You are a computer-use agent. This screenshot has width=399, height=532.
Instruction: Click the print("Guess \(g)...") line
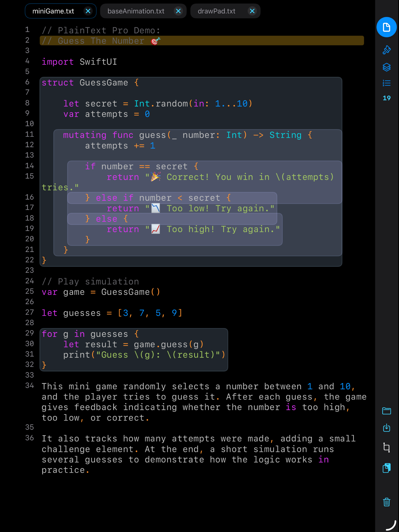tap(144, 355)
